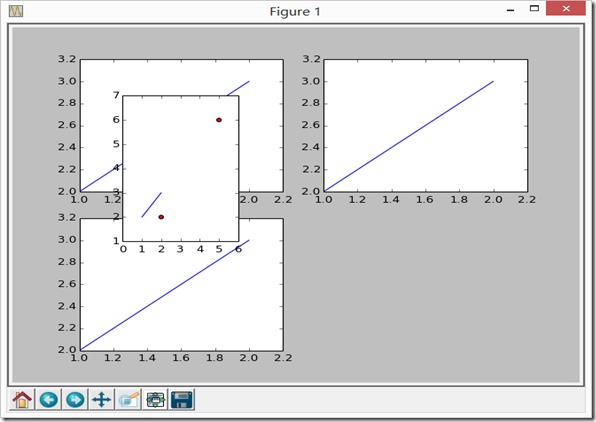
Task: Click y-axis label 3.2 of top-right subplot
Action: (x=311, y=59)
